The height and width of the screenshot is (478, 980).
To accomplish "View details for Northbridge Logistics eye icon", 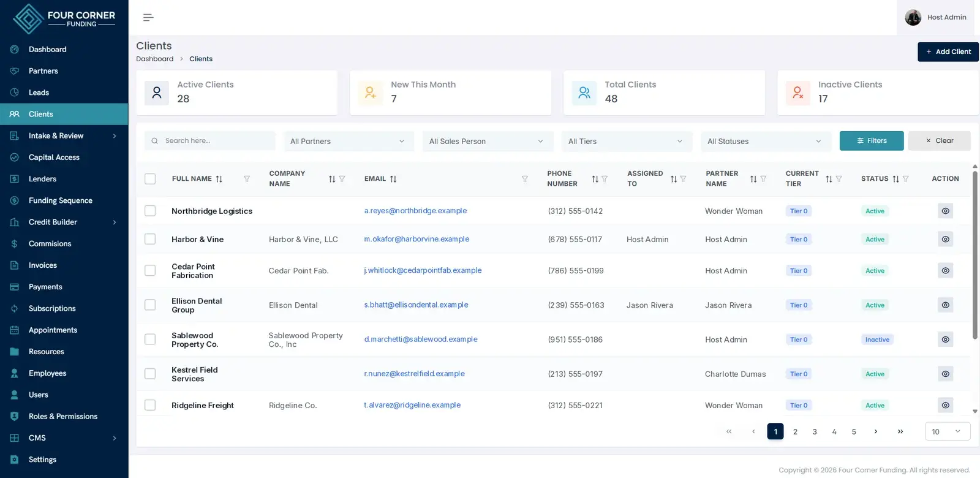I will 945,211.
